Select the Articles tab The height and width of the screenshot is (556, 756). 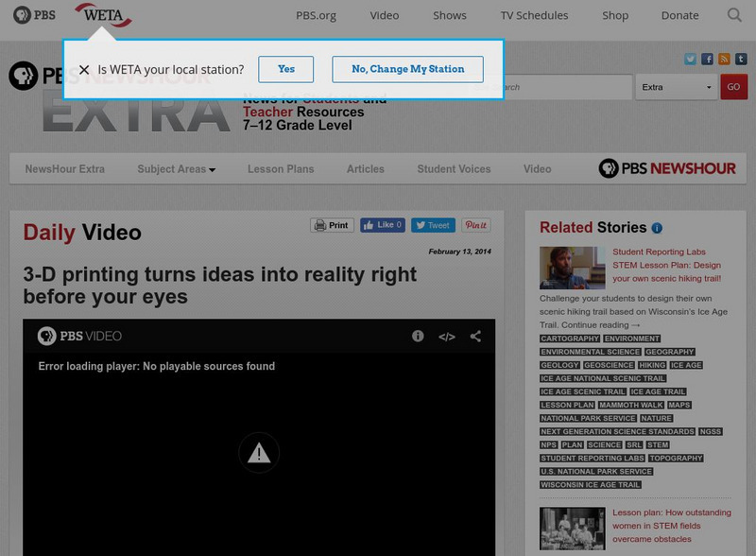tap(366, 169)
